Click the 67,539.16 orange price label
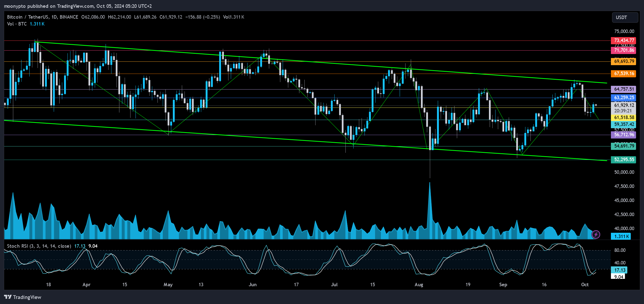The height and width of the screenshot is (304, 644). pyautogui.click(x=624, y=74)
